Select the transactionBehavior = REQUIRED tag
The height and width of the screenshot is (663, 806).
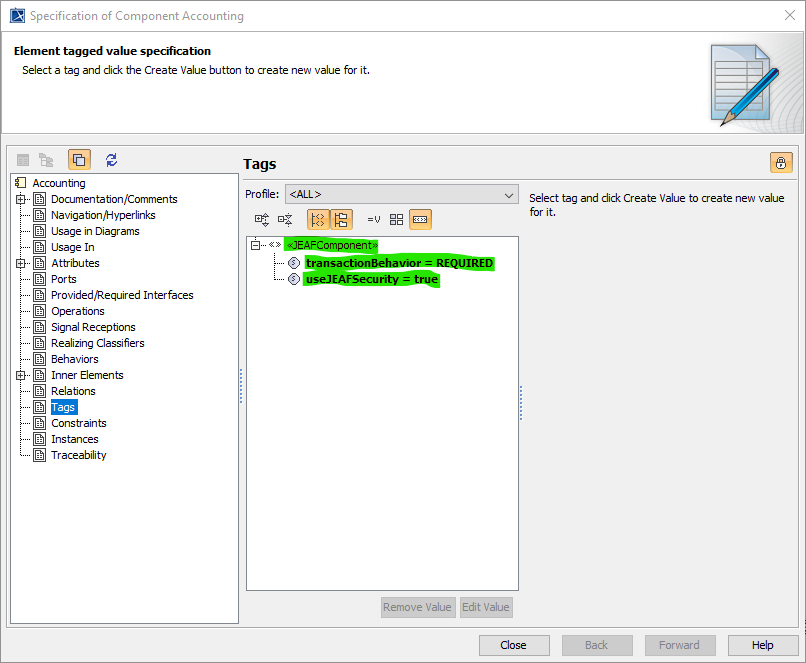pyautogui.click(x=399, y=264)
